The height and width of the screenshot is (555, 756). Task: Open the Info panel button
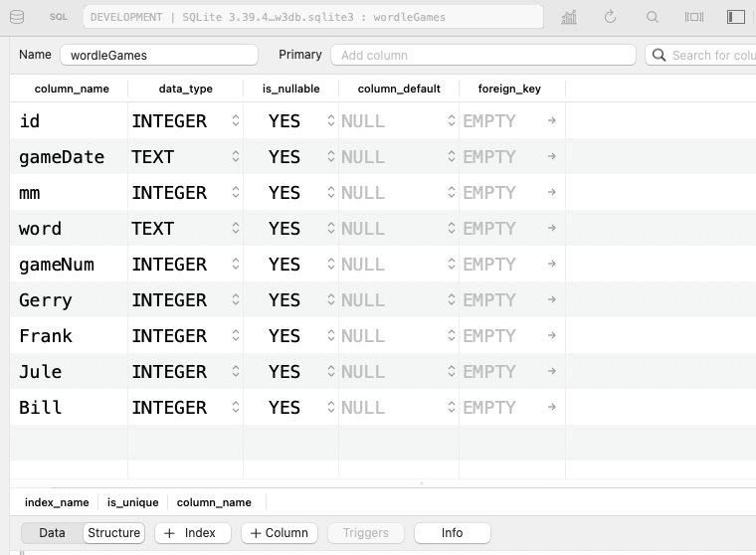(452, 533)
